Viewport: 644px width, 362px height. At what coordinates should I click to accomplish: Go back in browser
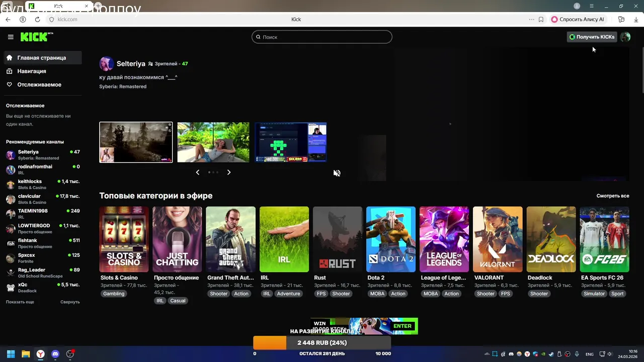[8, 19]
